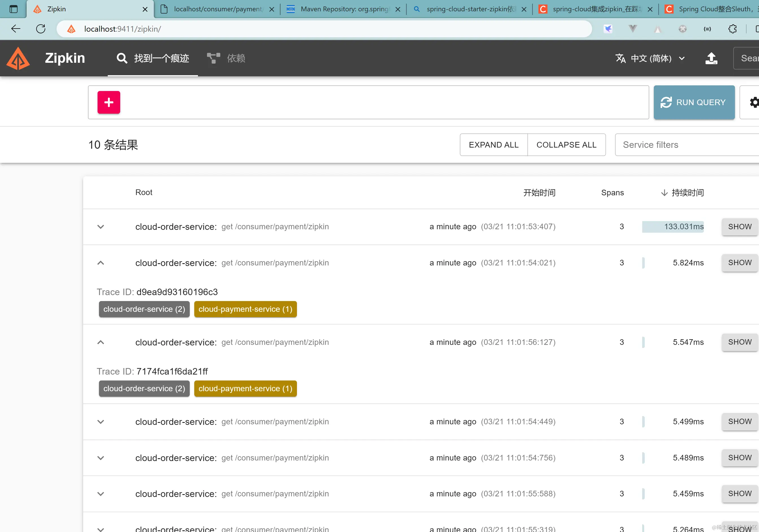This screenshot has width=759, height=532.
Task: Switch to Maven Repository browser tab
Action: pos(344,9)
